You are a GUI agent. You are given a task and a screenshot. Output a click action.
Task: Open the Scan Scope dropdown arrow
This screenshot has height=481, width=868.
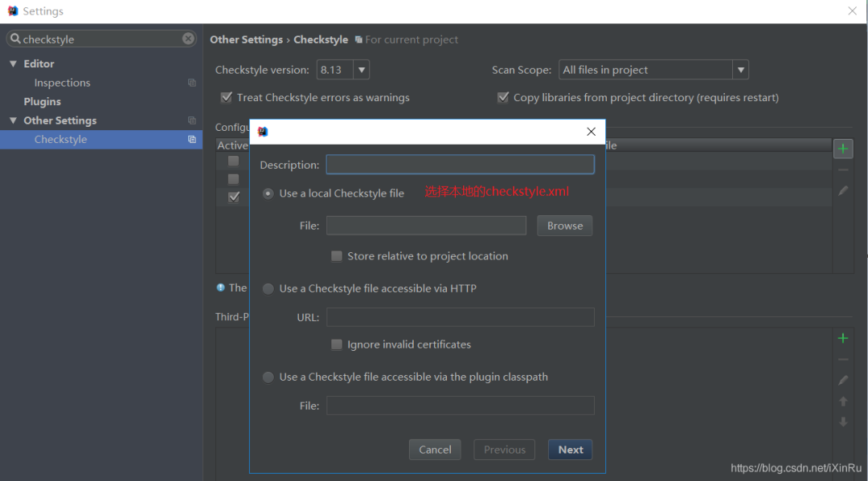click(x=740, y=70)
